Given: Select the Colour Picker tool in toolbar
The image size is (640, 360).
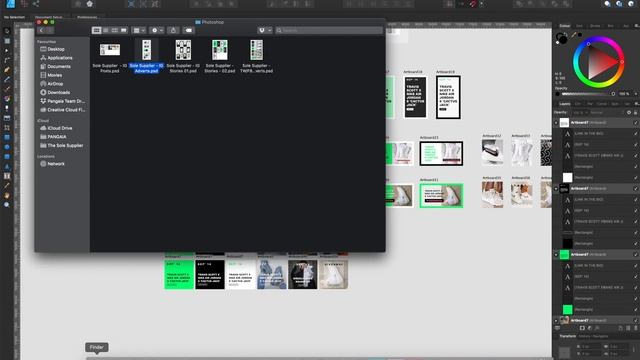Looking at the screenshot, I should [7, 185].
